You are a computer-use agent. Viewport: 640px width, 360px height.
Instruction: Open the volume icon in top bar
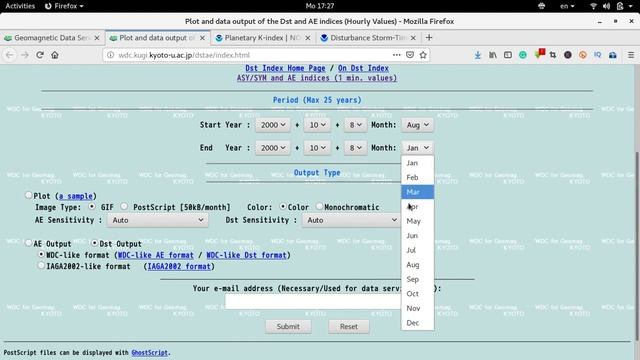tap(607, 6)
